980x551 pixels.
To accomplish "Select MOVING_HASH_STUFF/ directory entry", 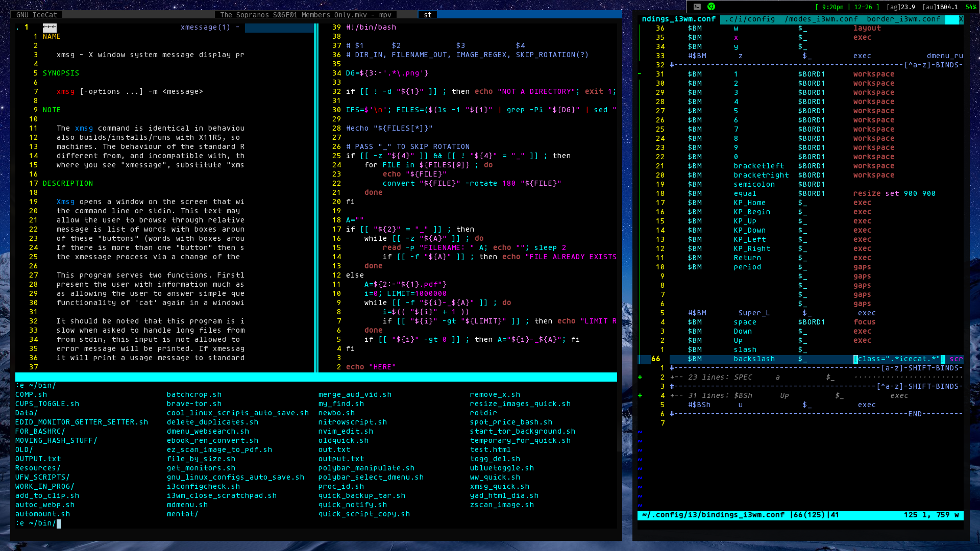I will point(56,441).
